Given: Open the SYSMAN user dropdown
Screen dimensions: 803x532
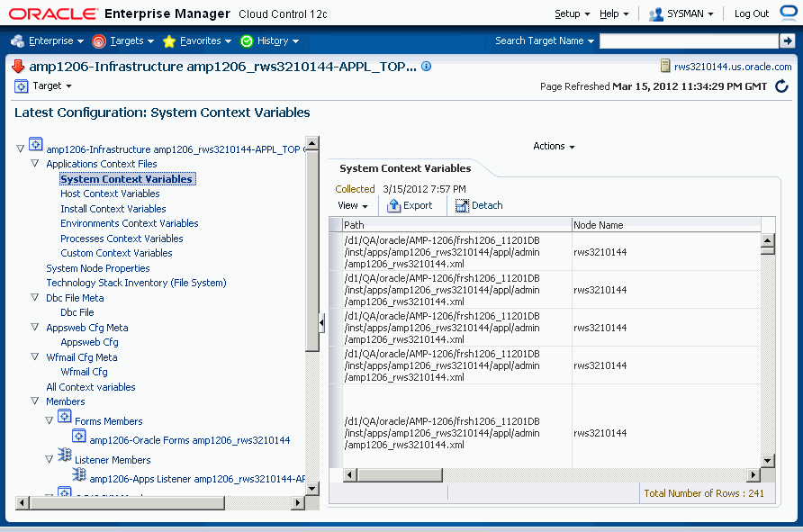Looking at the screenshot, I should click(x=690, y=14).
